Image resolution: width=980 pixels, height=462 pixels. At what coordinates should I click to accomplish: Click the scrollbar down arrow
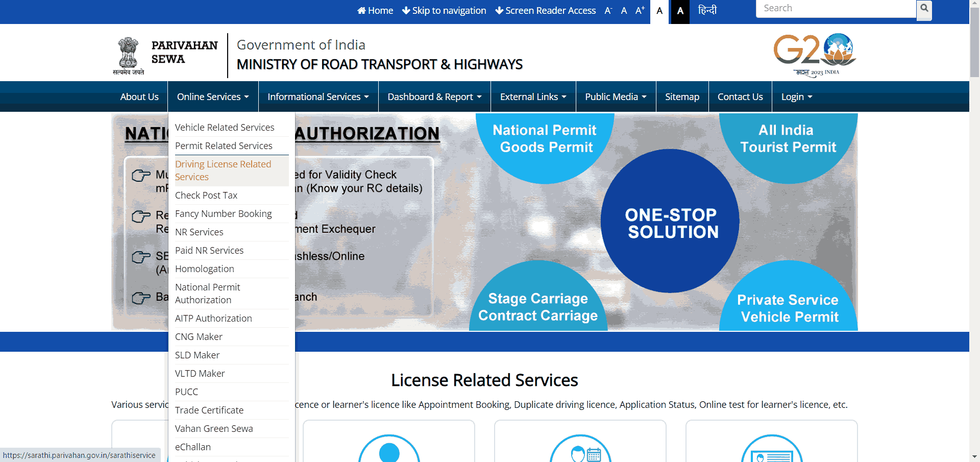point(975,457)
